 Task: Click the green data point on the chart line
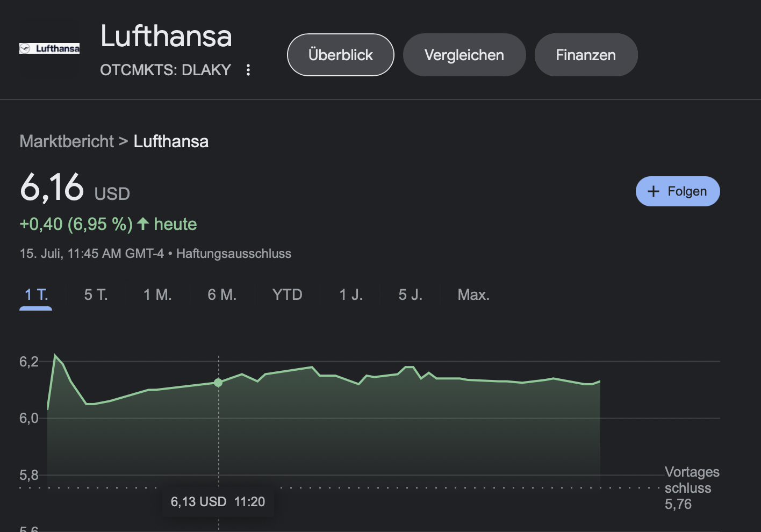pyautogui.click(x=218, y=383)
